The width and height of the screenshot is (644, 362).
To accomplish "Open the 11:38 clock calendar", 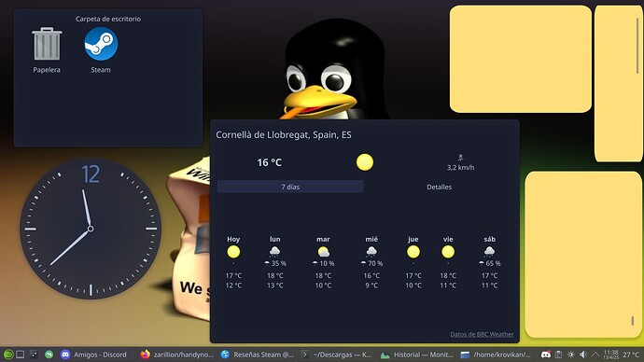I will click(x=611, y=355).
